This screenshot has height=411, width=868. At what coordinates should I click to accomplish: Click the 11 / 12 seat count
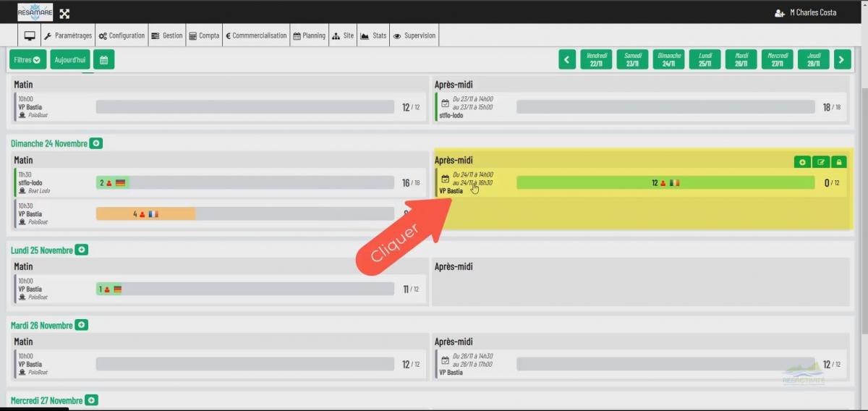pos(410,289)
